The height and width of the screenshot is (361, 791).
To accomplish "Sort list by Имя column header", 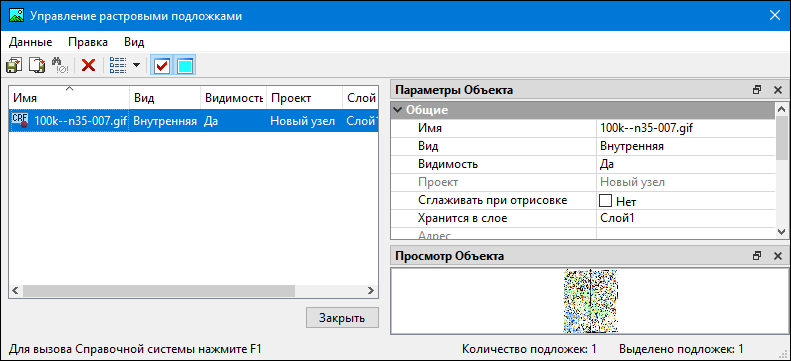I will 70,97.
